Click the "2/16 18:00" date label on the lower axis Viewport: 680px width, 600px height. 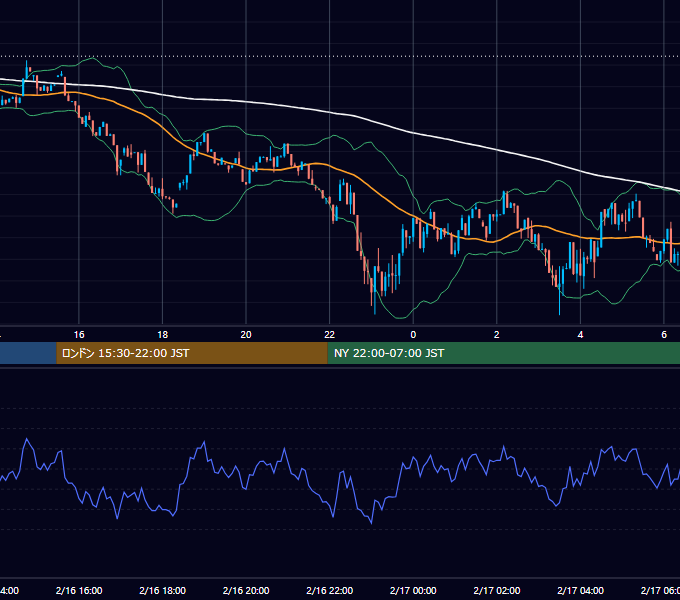point(163,590)
